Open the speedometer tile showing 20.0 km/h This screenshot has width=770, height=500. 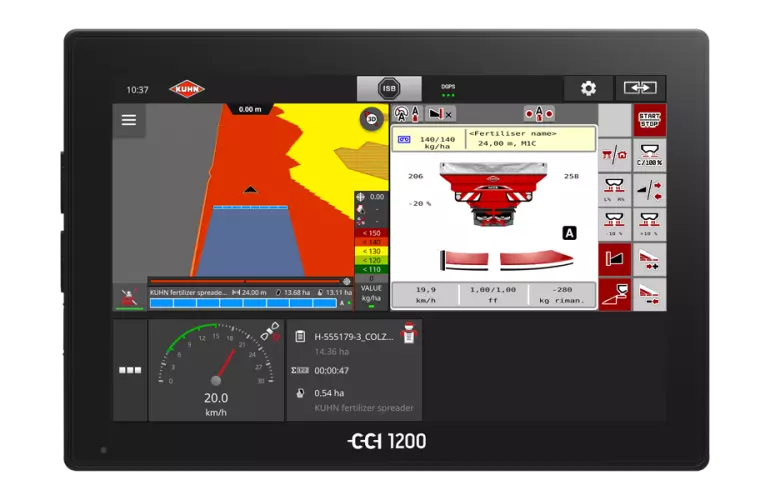216,370
